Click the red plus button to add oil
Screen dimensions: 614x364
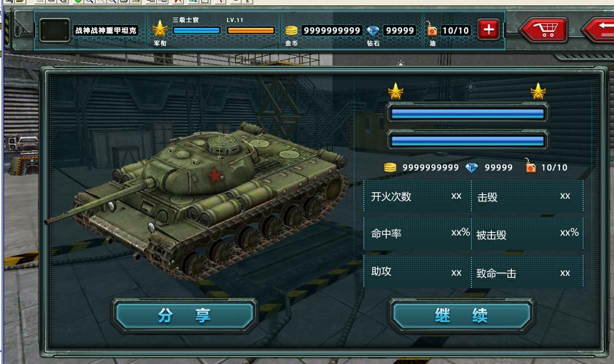(x=488, y=29)
